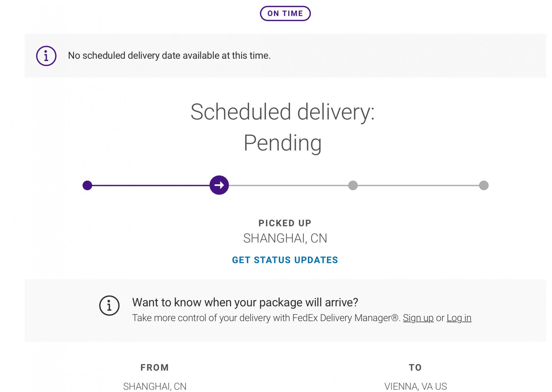Click the third gray progress dot
552x392 pixels.
353,185
